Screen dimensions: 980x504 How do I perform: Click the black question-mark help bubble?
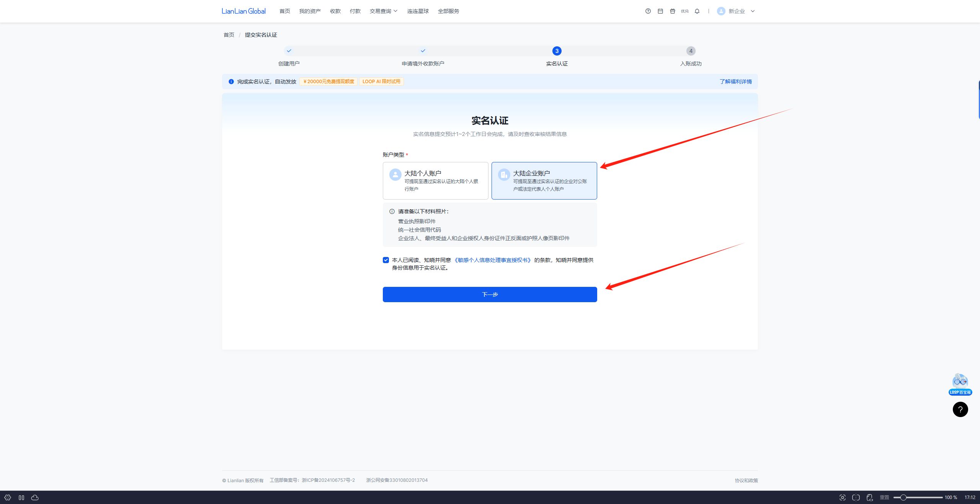[x=960, y=409]
